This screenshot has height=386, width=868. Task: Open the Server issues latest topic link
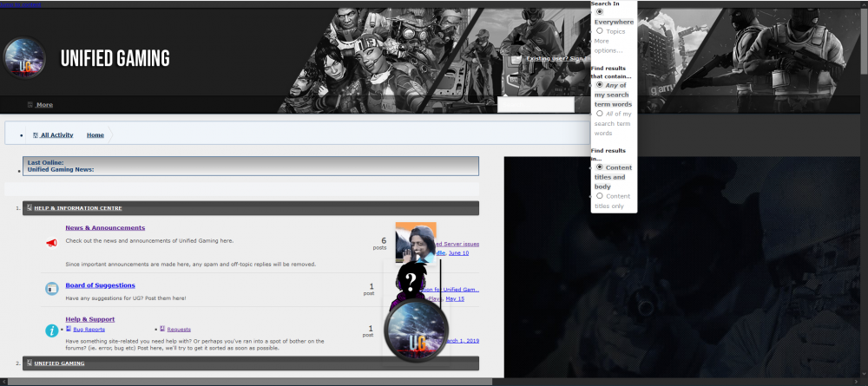coord(457,244)
